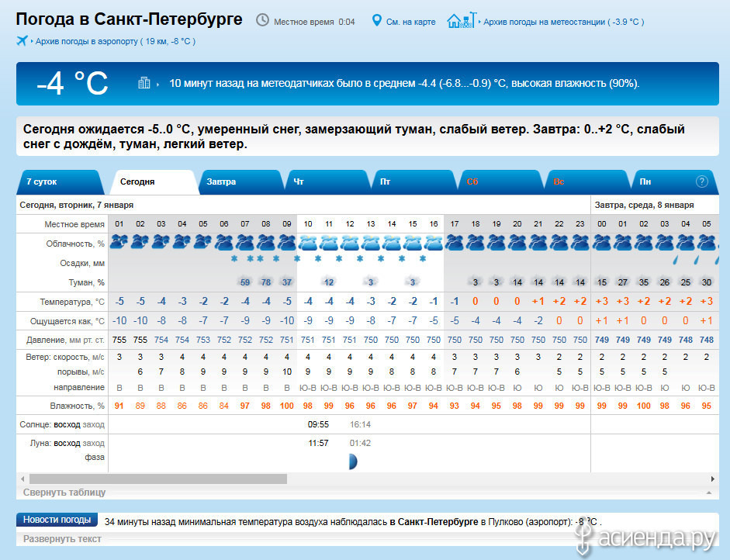Click the Завтра, среда, 8 января header
Screen dimensions: 730x560
point(644,205)
